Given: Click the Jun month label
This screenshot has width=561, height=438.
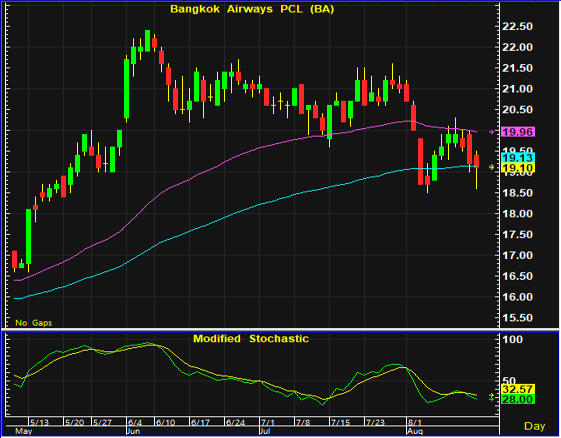Looking at the screenshot, I should coord(133,431).
